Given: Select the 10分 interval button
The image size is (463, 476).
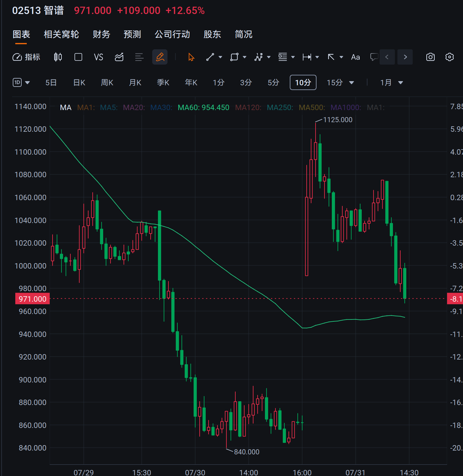Looking at the screenshot, I should coord(303,83).
